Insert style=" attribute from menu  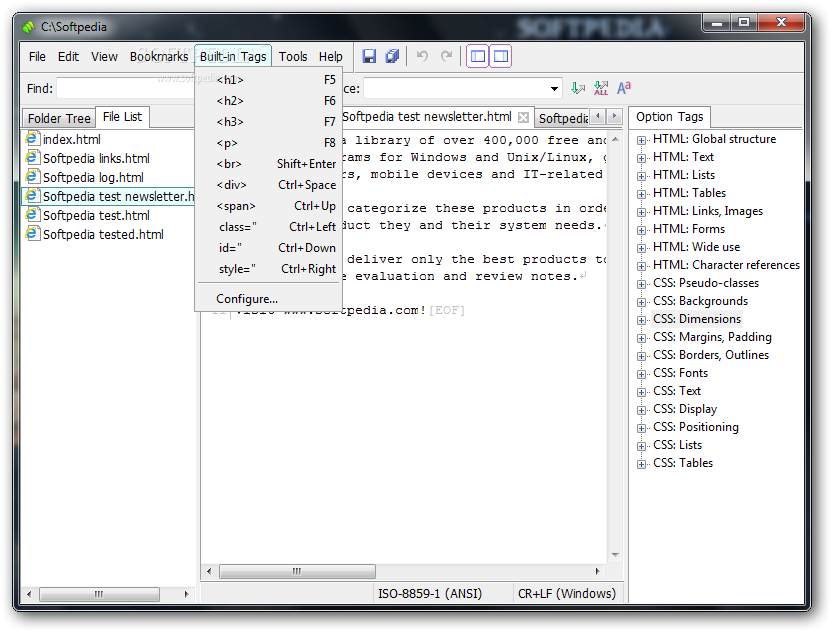point(268,269)
